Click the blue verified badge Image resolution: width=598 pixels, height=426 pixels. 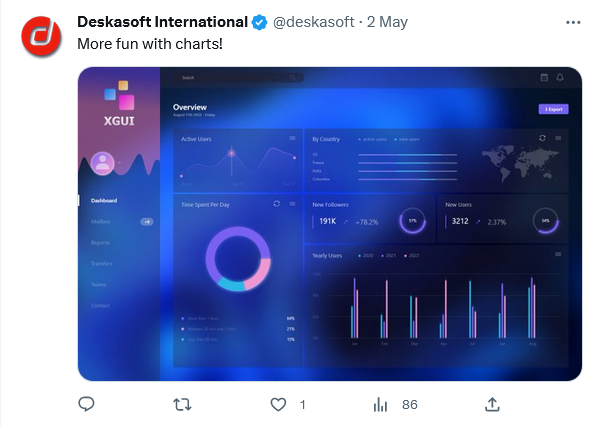[x=260, y=22]
